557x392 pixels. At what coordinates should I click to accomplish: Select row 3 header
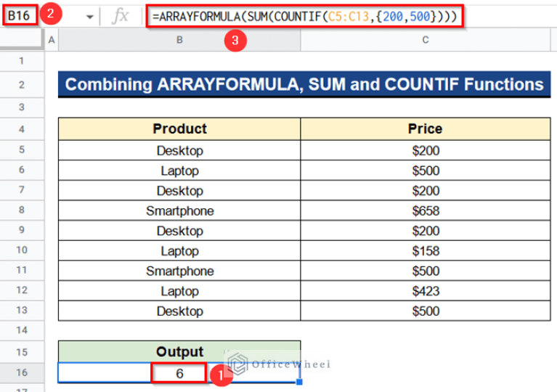click(22, 107)
